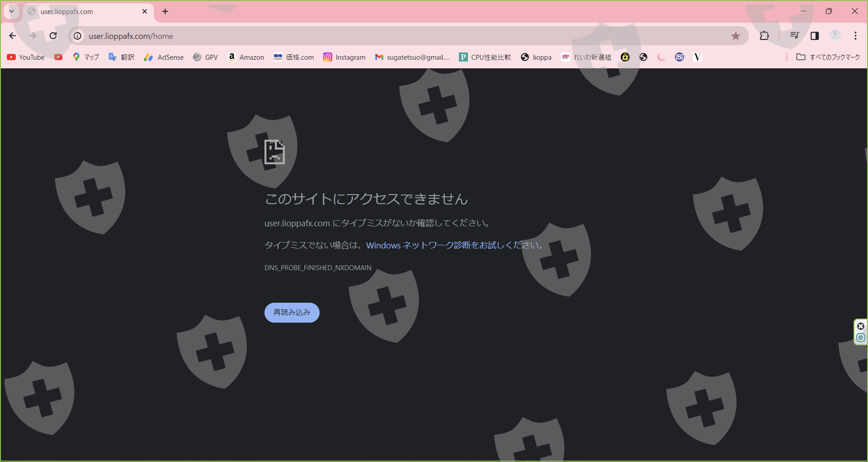Close the ESET side widget
868x462 pixels.
click(x=861, y=326)
